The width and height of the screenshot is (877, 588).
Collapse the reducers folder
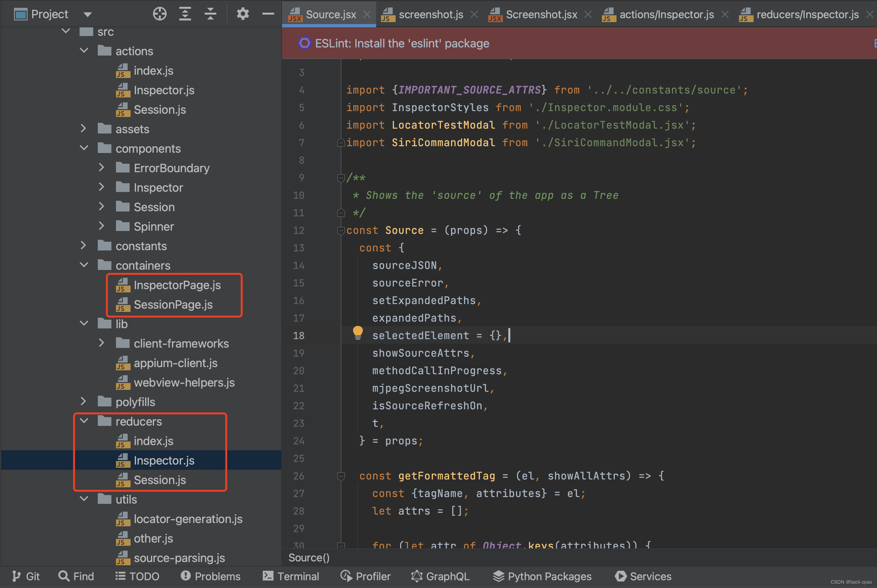point(84,421)
